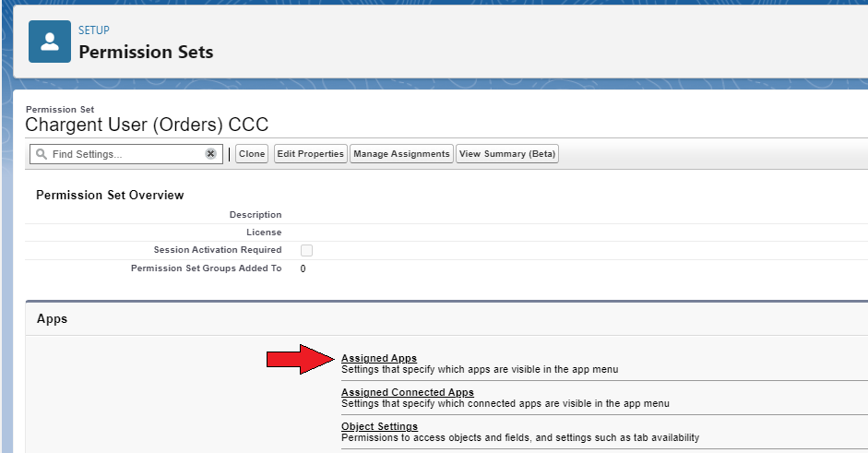Click description about permissions to access objects
Image resolution: width=868 pixels, height=453 pixels.
[520, 437]
